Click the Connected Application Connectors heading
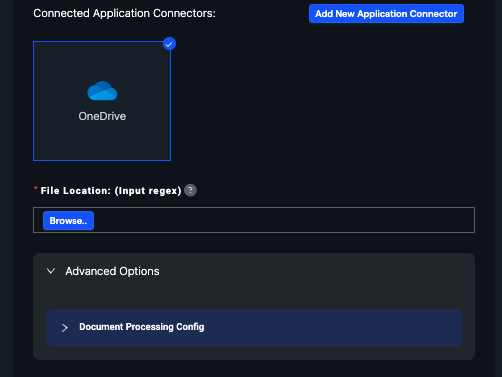Viewport: 502px width, 377px height. point(124,13)
